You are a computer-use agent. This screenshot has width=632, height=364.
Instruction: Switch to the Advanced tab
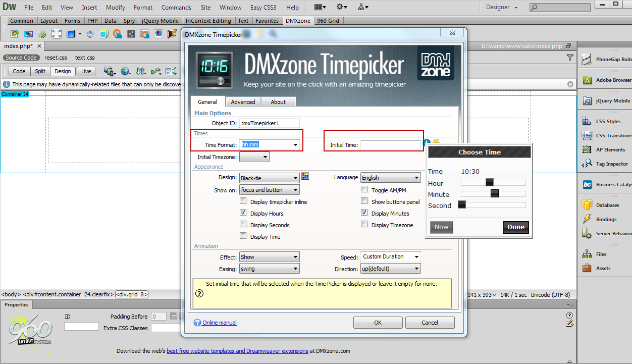(x=243, y=102)
